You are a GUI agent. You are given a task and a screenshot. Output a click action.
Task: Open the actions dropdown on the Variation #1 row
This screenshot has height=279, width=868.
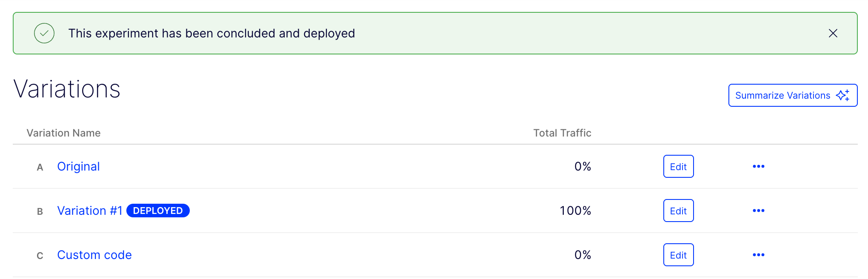(x=759, y=211)
